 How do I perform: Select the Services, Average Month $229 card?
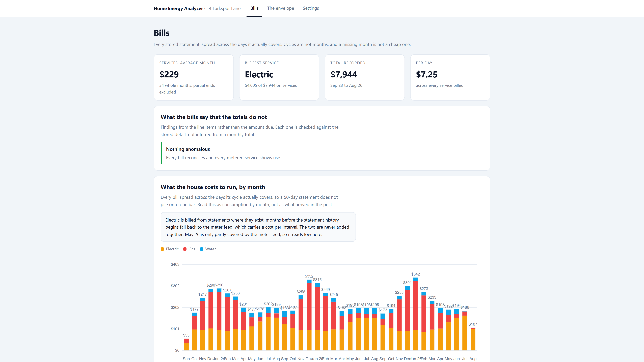(194, 77)
